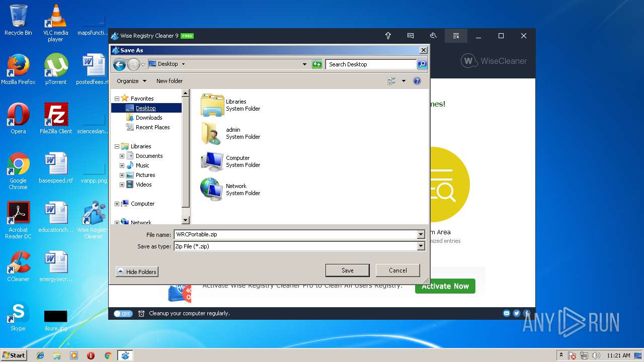The width and height of the screenshot is (644, 362).
Task: Open VLC media player desktop shortcut
Action: point(56,23)
